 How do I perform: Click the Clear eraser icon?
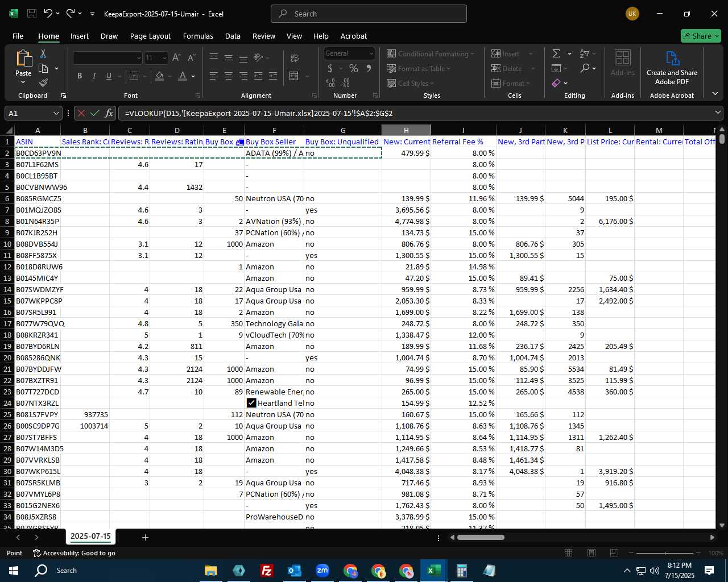pyautogui.click(x=556, y=83)
